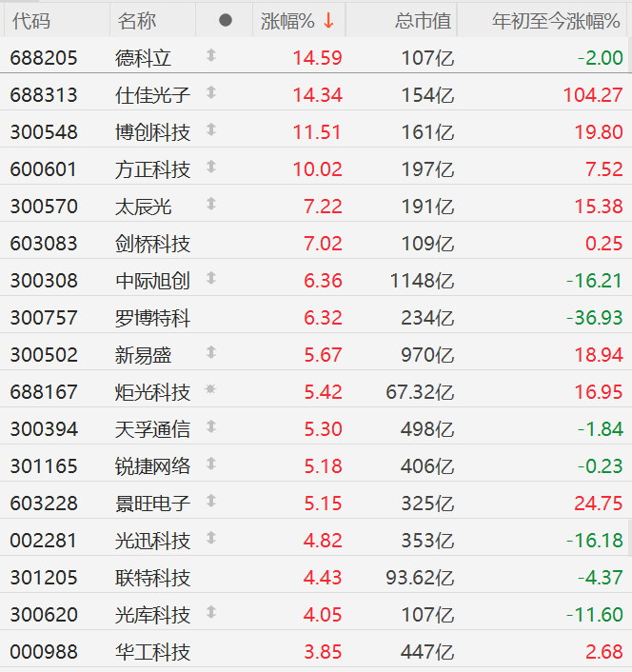The image size is (632, 672).
Task: Click the 498亿 market cap value
Action: tap(427, 429)
